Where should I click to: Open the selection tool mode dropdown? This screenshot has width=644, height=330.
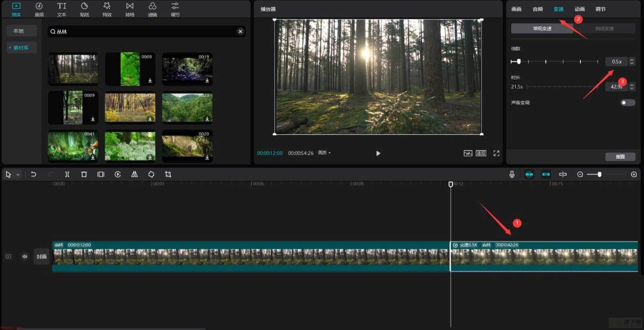pyautogui.click(x=18, y=175)
